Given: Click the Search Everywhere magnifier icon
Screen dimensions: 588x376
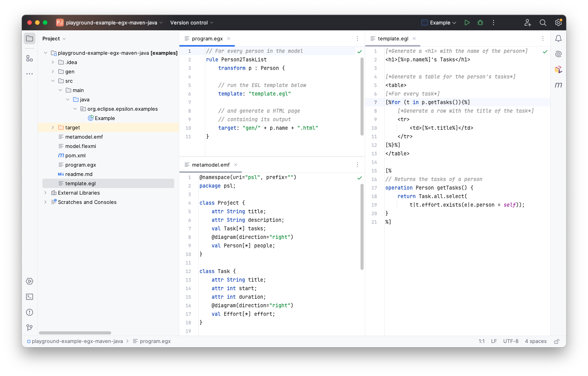Looking at the screenshot, I should click(543, 23).
